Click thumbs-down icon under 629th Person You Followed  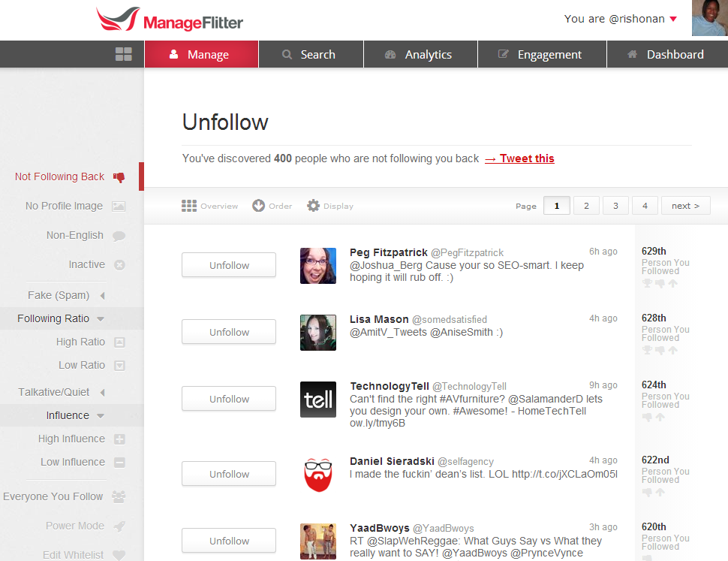[x=660, y=283]
